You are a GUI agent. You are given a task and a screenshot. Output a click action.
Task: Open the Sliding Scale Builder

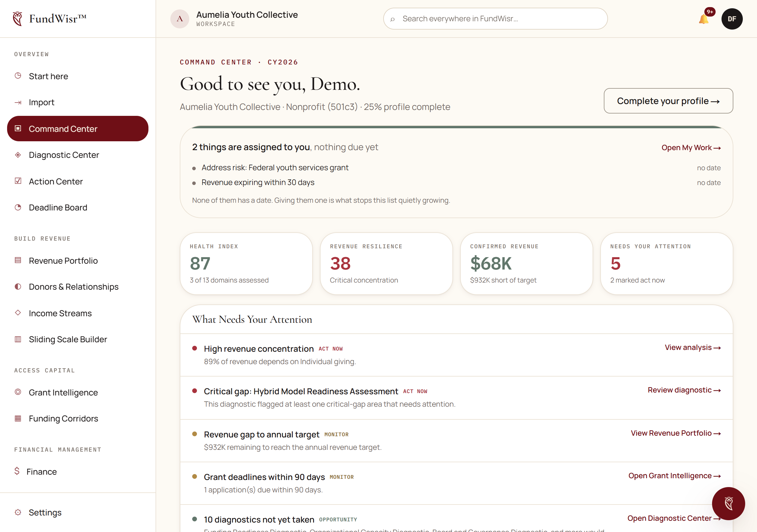pos(78,340)
